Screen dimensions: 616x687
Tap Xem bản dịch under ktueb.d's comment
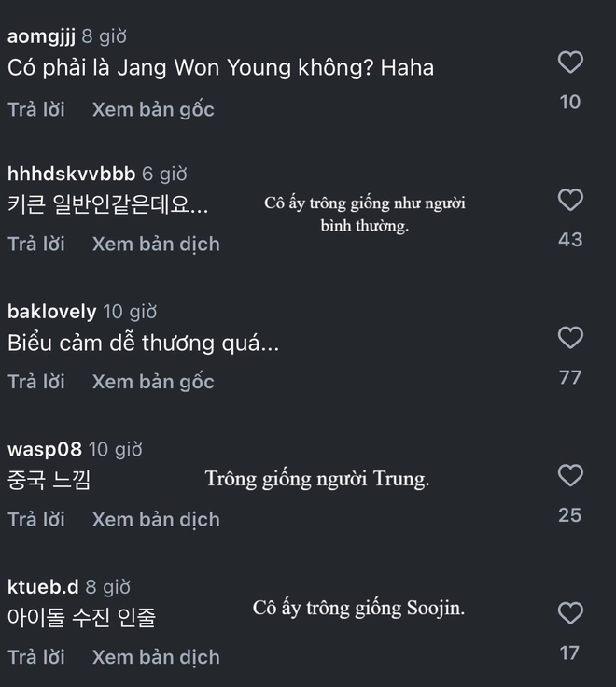pos(156,656)
